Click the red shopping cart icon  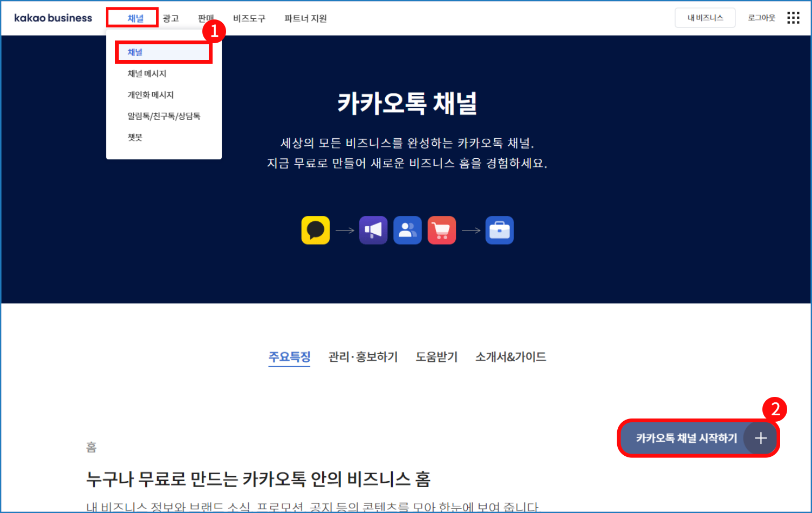[441, 230]
